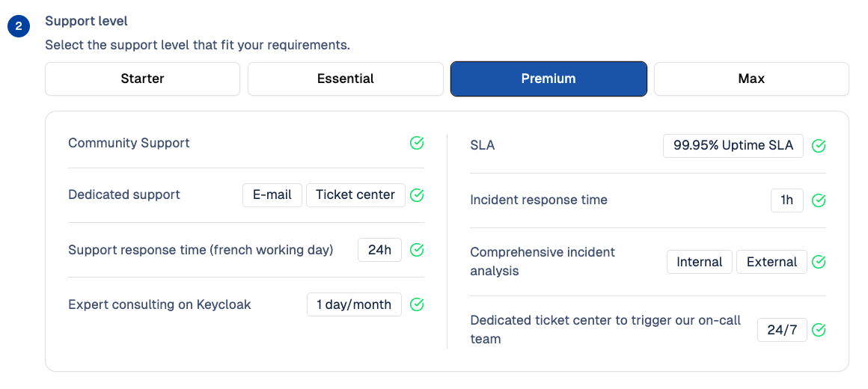868x389 pixels.
Task: Click the Incident response time check icon
Action: tap(819, 200)
